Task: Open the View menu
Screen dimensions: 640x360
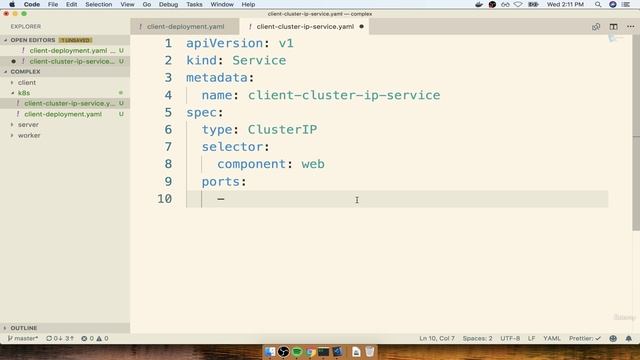Action: 127,4
